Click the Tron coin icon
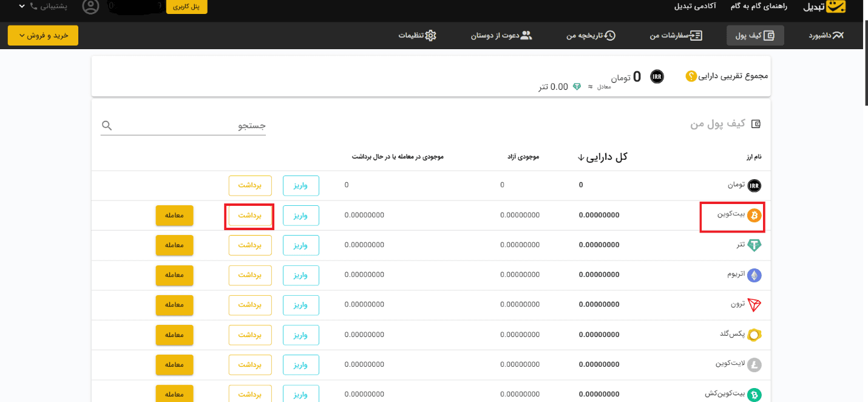 point(754,305)
